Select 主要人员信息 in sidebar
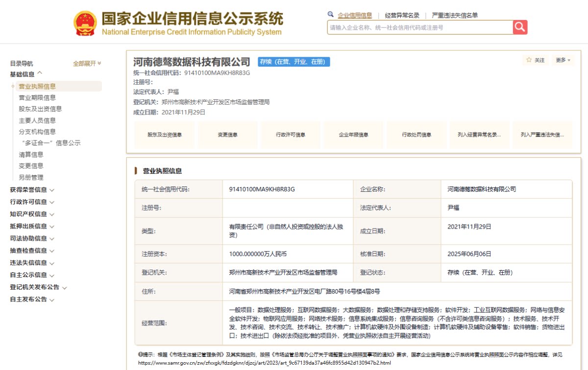Screen dimensions: 588x370 pyautogui.click(x=37, y=120)
